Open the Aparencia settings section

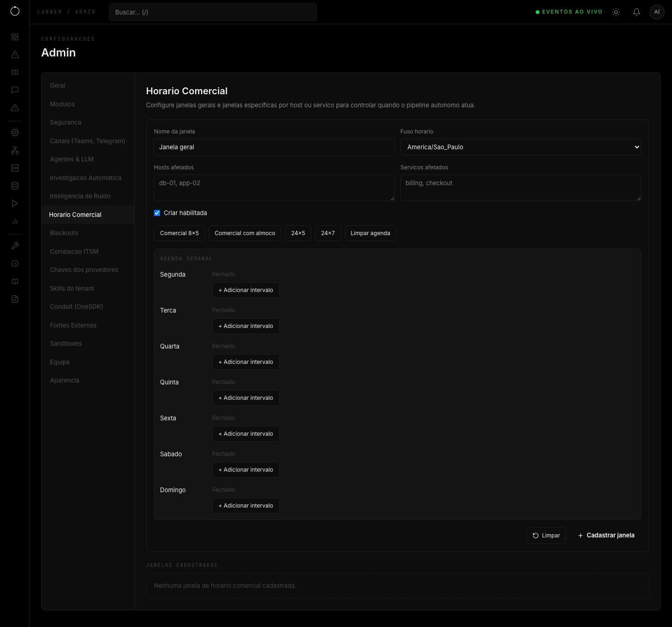click(x=88, y=380)
